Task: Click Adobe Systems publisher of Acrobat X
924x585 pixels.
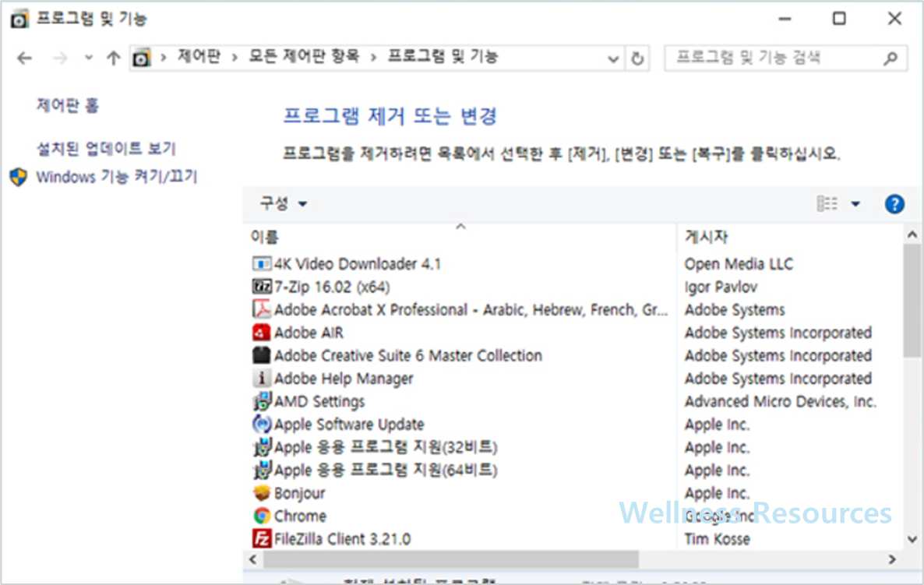Action: point(734,309)
